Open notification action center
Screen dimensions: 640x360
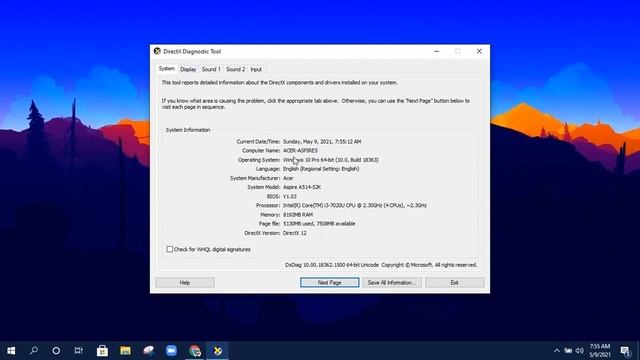tap(625, 351)
